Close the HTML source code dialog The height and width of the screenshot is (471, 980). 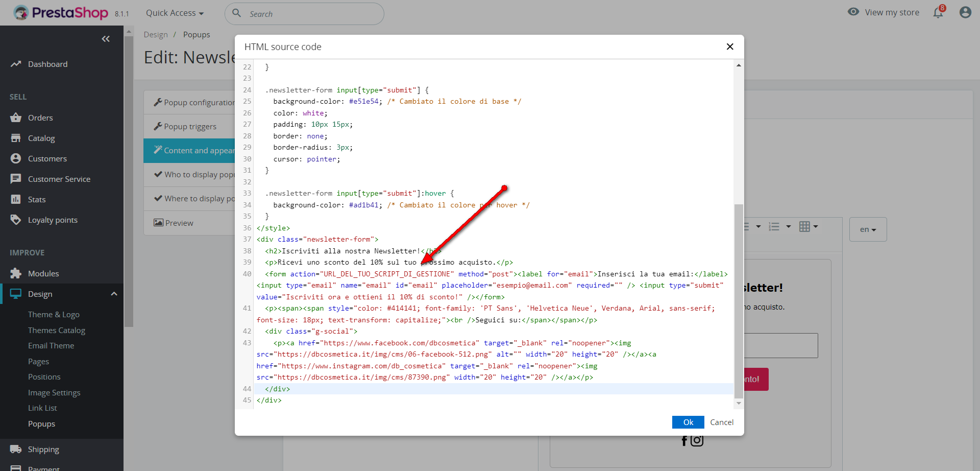point(730,46)
